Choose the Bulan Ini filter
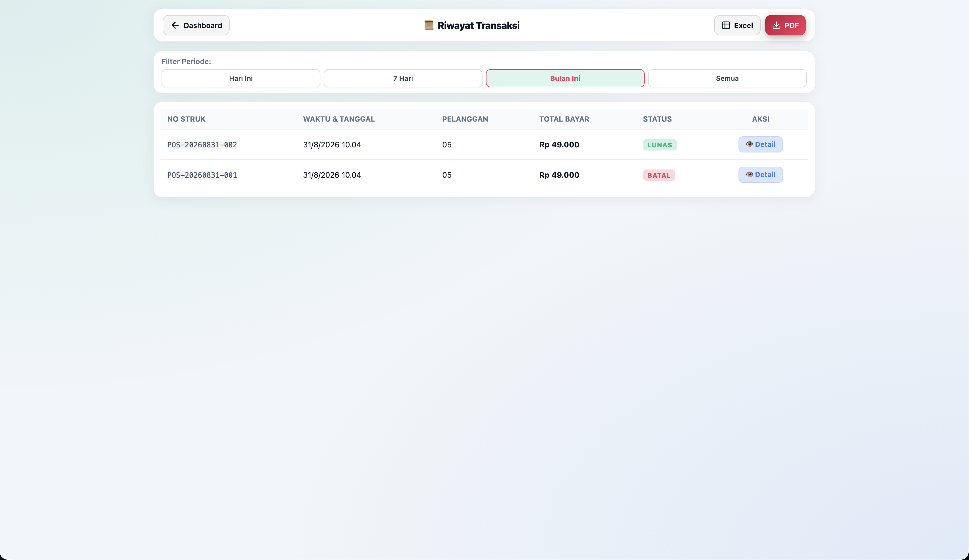 565,79
